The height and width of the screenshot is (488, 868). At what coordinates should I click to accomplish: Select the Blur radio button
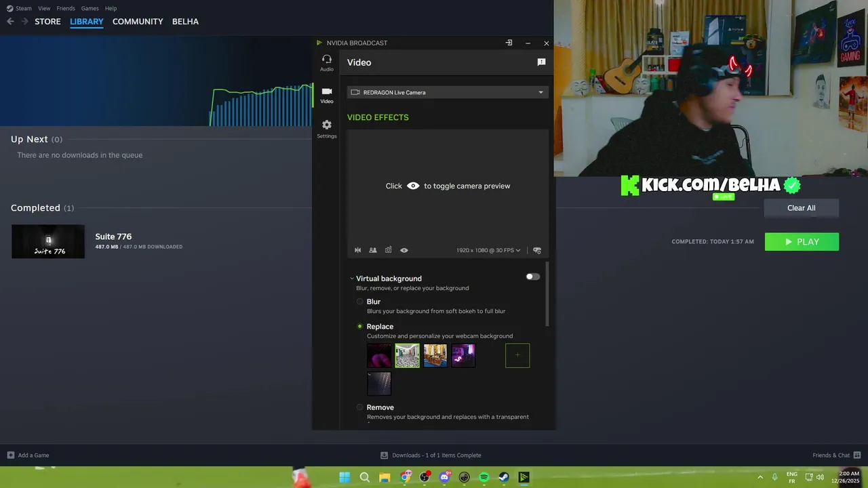pyautogui.click(x=360, y=302)
